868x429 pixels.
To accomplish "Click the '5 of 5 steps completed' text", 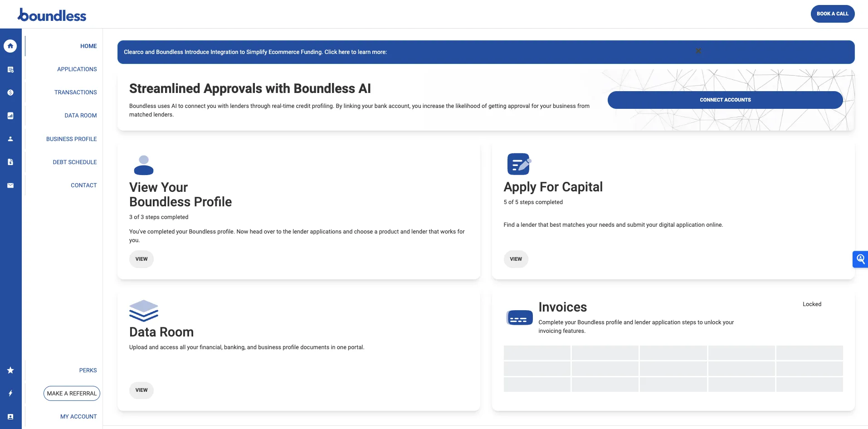I will point(533,202).
